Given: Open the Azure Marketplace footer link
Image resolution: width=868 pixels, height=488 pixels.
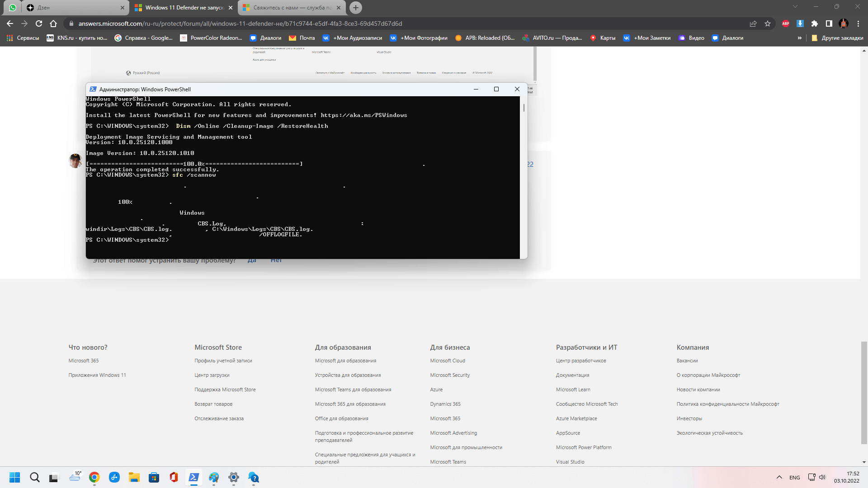Looking at the screenshot, I should [x=576, y=418].
